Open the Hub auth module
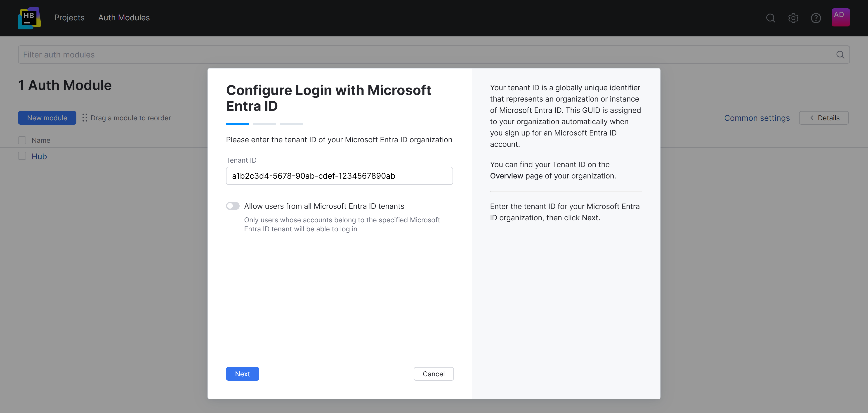This screenshot has width=868, height=413. 39,156
